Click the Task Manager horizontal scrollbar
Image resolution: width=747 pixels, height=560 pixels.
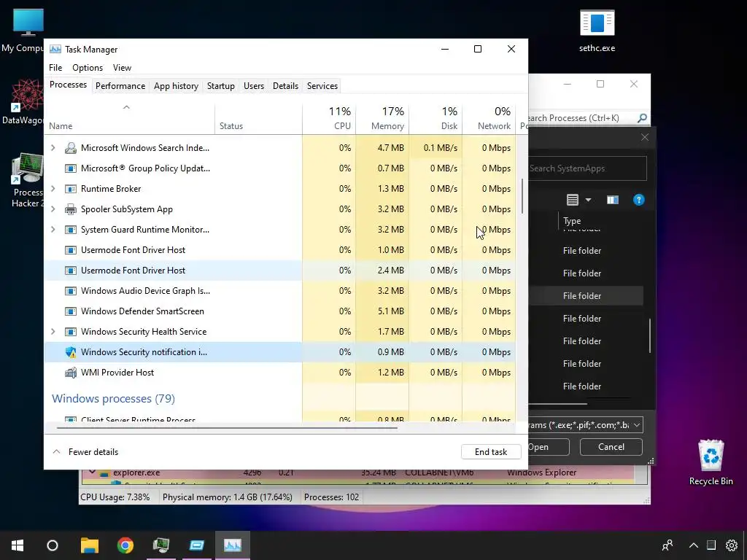[227, 428]
